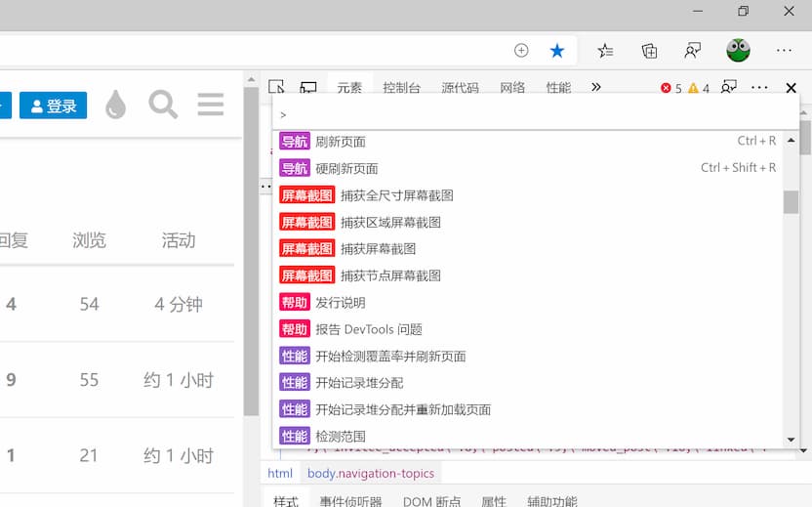Close the DevTools panel
Viewport: 812px width, 507px height.
coord(792,88)
